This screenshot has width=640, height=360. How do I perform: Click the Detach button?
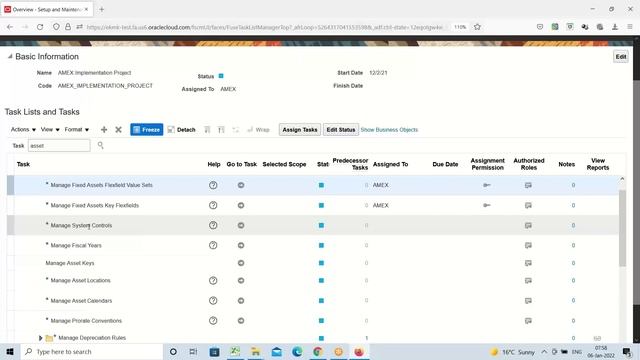click(182, 129)
